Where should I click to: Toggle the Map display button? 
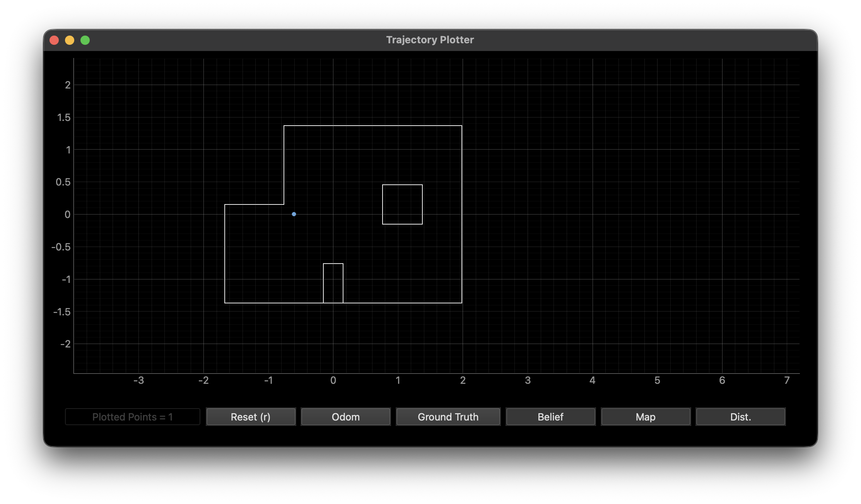(646, 417)
